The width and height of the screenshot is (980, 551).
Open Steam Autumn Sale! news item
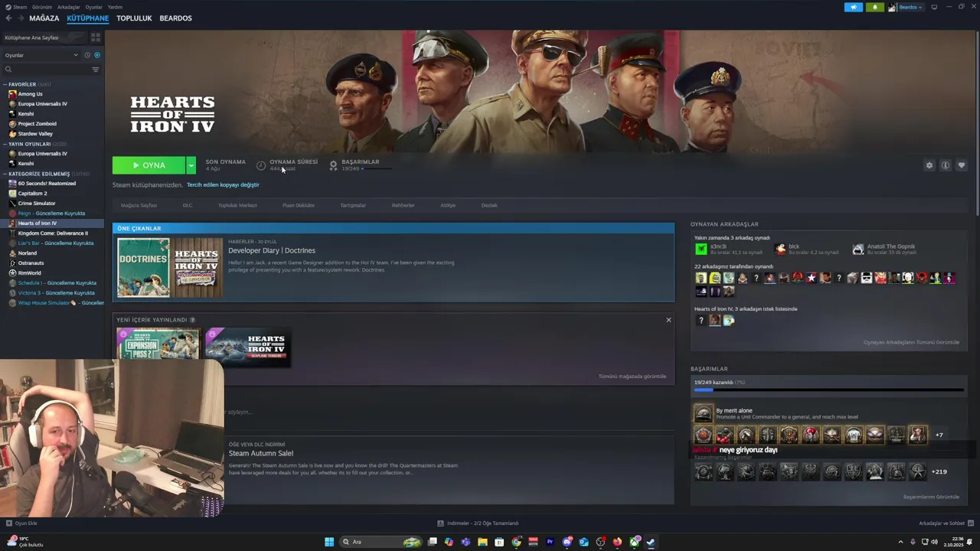261,453
